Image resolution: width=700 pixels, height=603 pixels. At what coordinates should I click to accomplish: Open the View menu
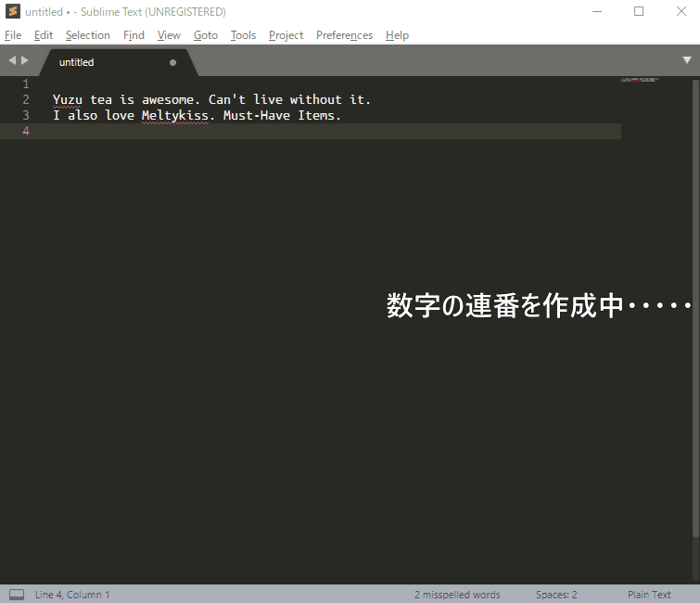169,35
